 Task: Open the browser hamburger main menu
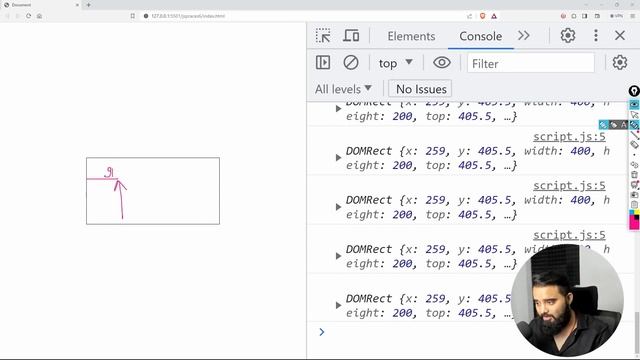[633, 16]
